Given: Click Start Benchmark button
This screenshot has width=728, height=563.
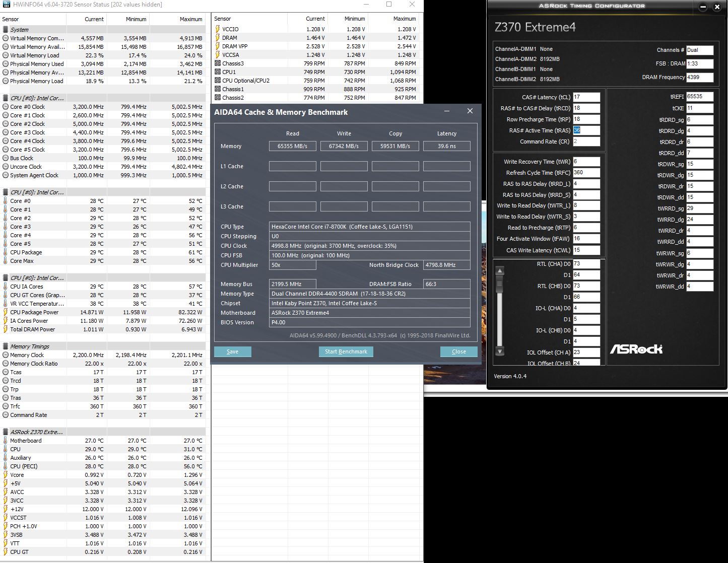Looking at the screenshot, I should pyautogui.click(x=346, y=351).
